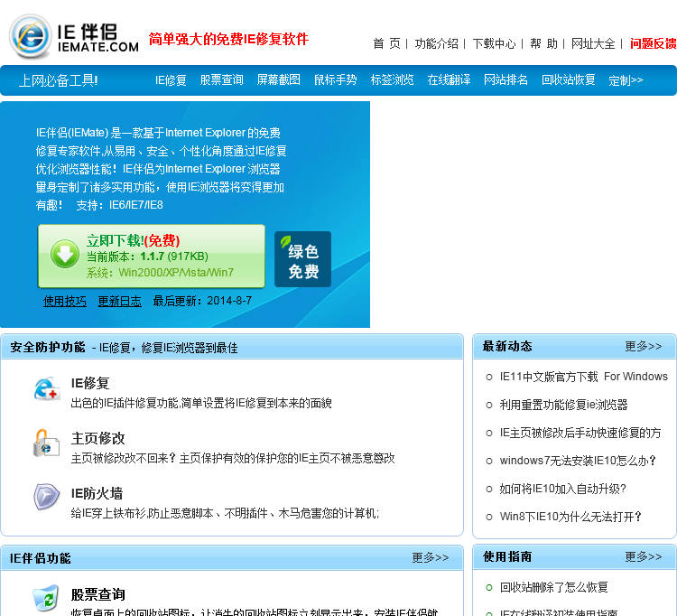Click the green download arrow icon
The image size is (677, 616).
click(x=65, y=254)
